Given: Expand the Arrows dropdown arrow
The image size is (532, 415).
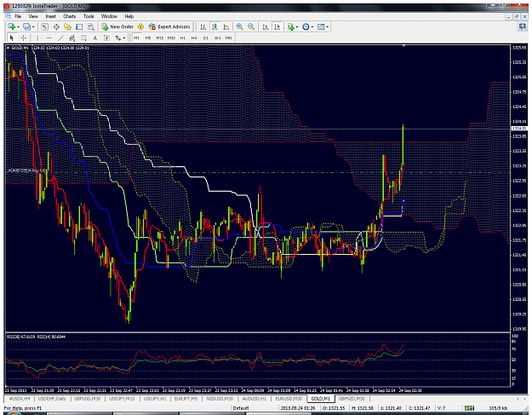Looking at the screenshot, I should coord(124,37).
